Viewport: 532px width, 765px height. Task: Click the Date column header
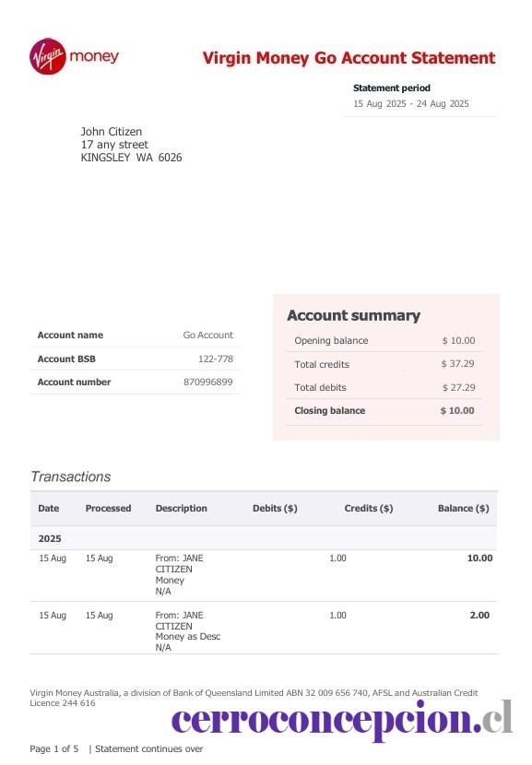click(x=48, y=508)
